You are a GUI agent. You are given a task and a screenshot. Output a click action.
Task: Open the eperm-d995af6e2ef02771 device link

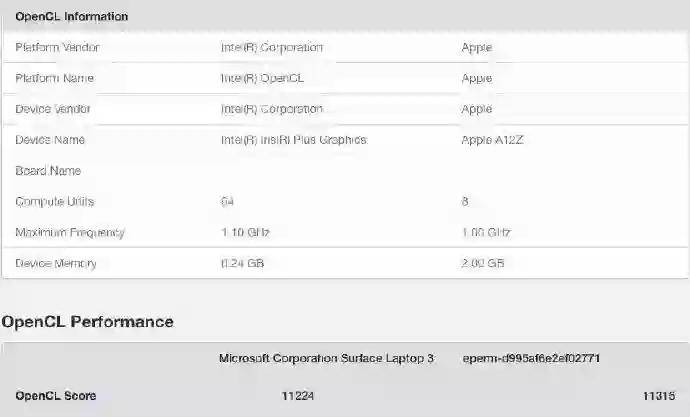pos(530,358)
